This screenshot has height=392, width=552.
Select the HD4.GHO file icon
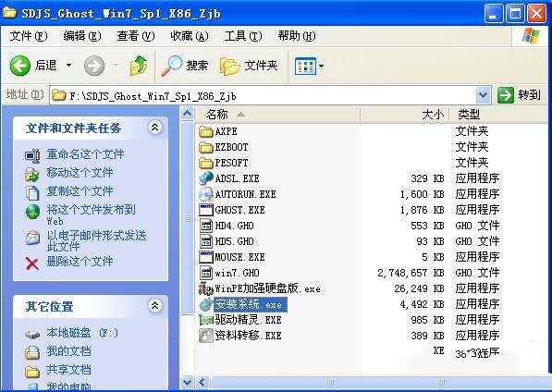206,226
